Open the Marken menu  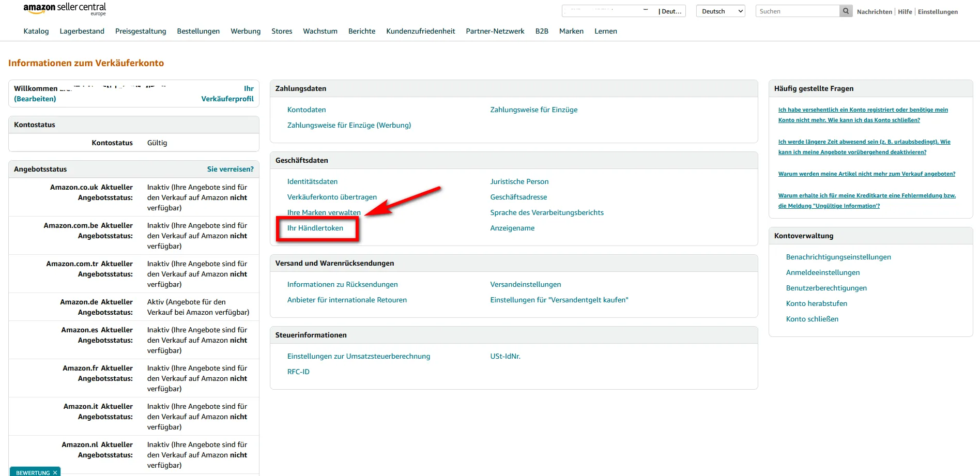point(571,31)
